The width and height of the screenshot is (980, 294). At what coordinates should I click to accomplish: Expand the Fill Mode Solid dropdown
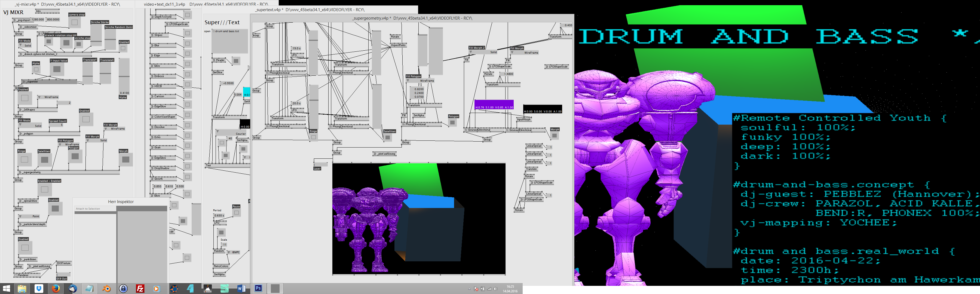coord(25,46)
